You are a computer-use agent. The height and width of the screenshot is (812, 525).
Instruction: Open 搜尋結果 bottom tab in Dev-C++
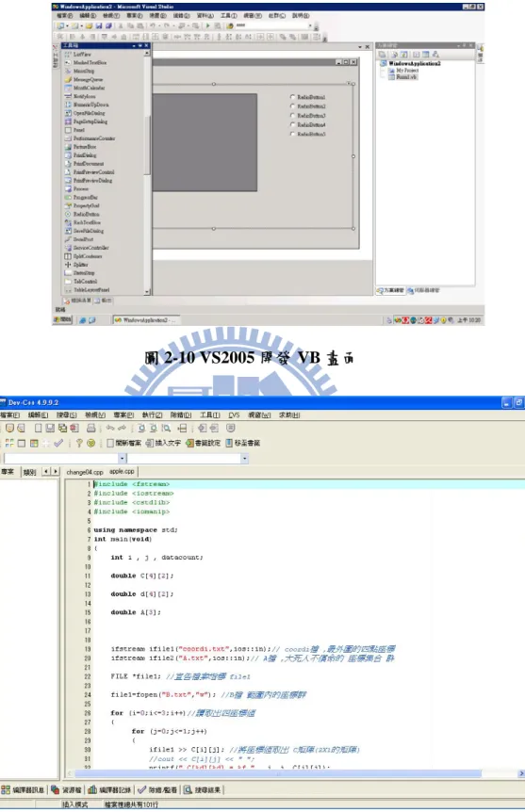pos(202,789)
